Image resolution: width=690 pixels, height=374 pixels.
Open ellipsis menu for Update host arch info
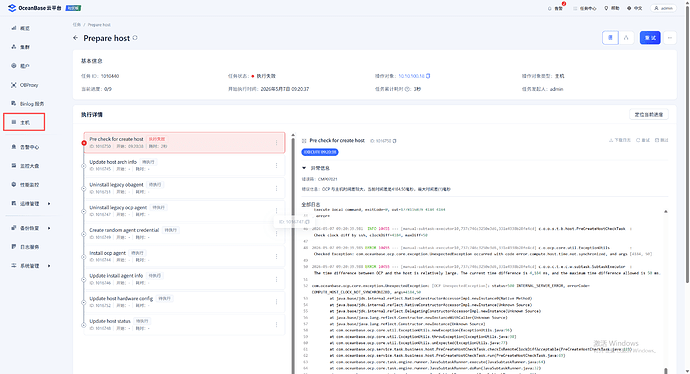(x=276, y=165)
